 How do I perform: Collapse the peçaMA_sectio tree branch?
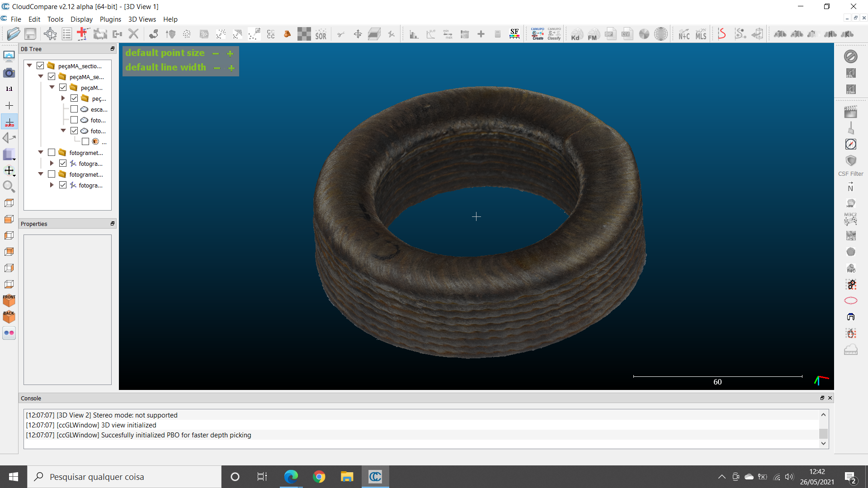coord(29,65)
